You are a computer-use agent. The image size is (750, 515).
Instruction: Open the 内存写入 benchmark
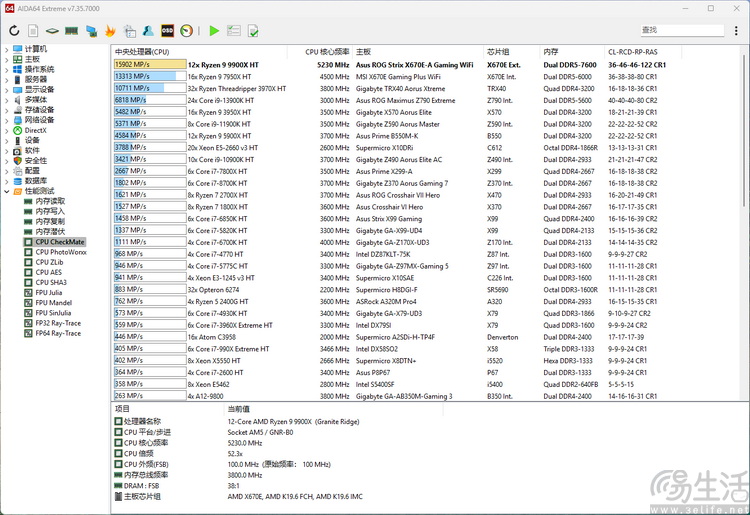point(50,211)
